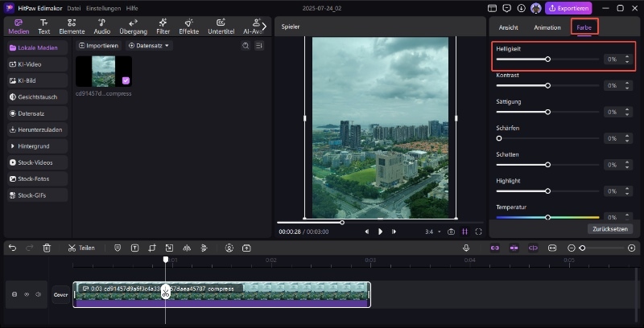Select the video clip on the timeline

click(x=222, y=294)
